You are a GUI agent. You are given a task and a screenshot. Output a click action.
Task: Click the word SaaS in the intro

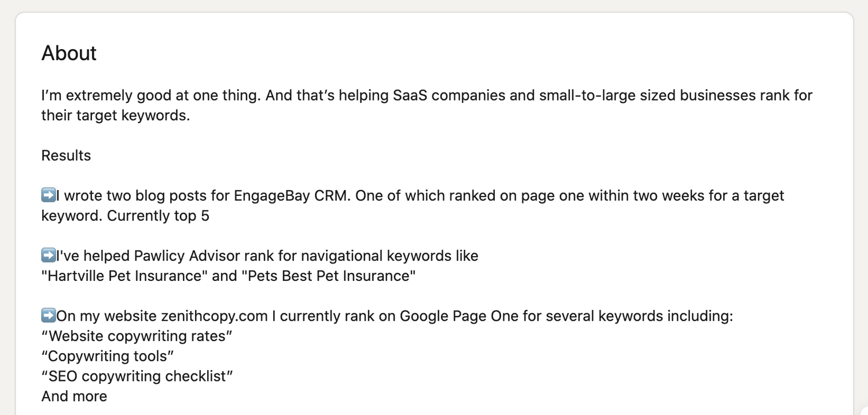click(410, 95)
